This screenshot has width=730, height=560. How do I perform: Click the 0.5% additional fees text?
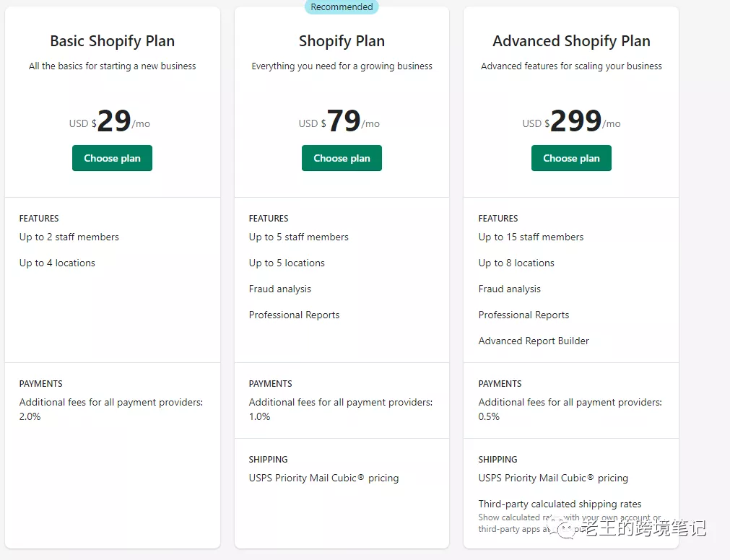(489, 416)
